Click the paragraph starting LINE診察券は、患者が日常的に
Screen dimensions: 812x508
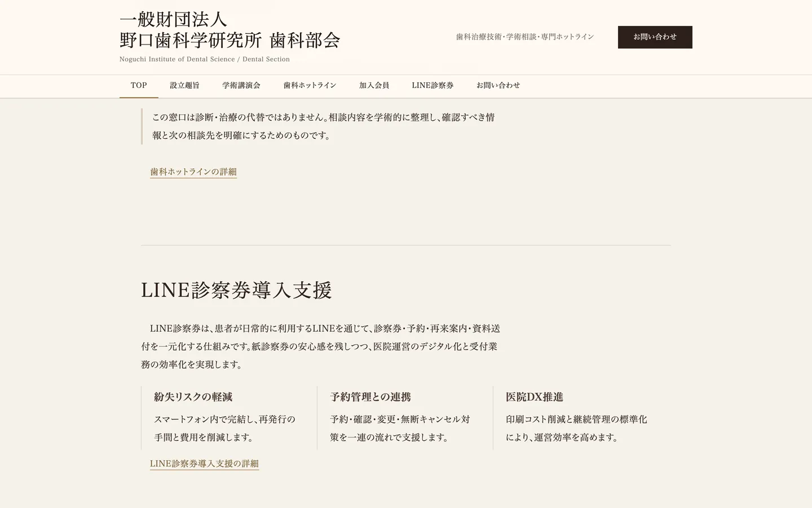coord(321,347)
